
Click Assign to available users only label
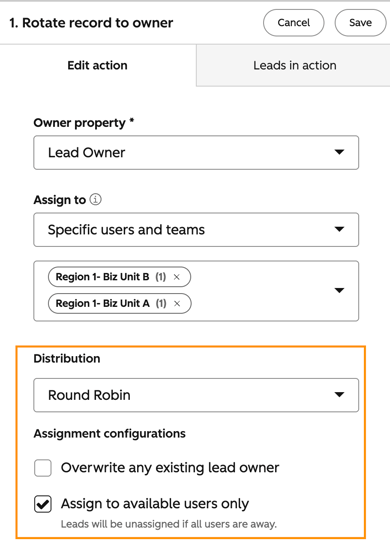point(155,504)
